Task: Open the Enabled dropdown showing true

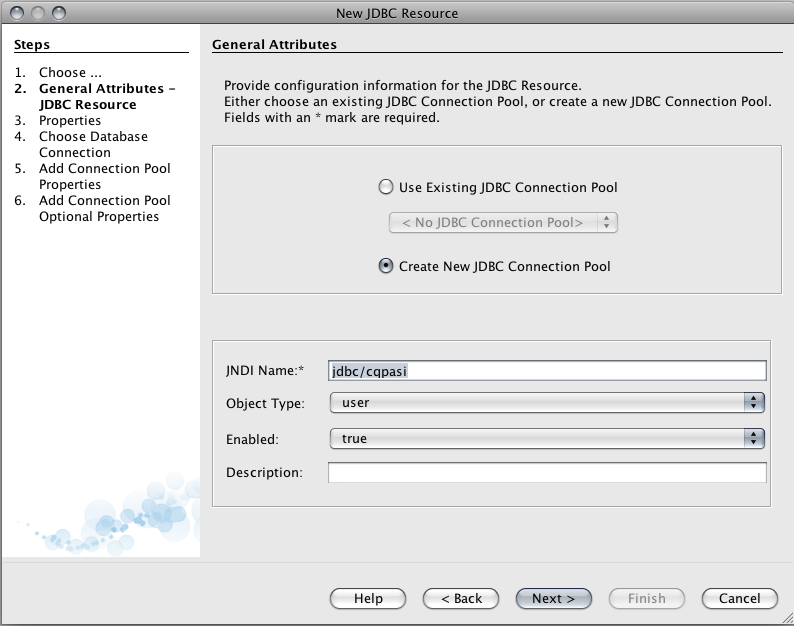Action: 547,439
